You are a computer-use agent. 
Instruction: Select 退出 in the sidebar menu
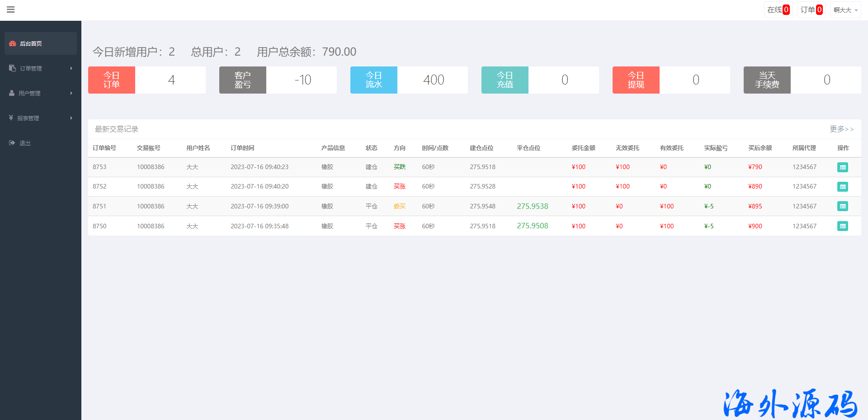point(25,143)
